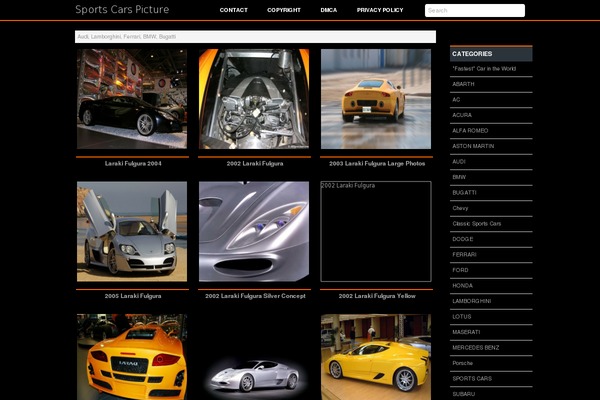Open the ABARTH category
Image resolution: width=600 pixels, height=400 pixels.
click(x=463, y=84)
